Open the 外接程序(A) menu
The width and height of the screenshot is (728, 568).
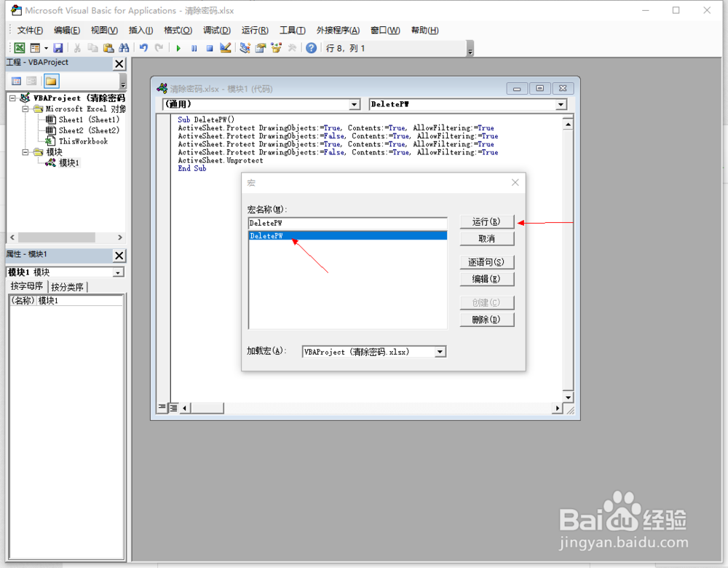(338, 30)
